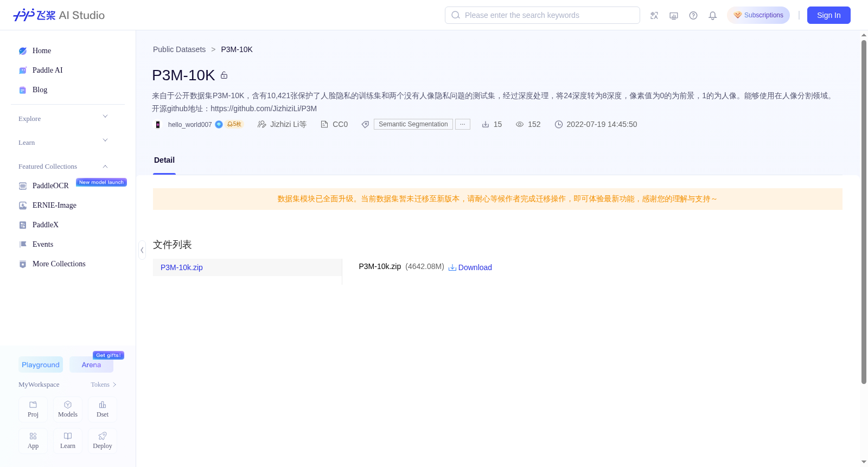Open the Events menu item
The width and height of the screenshot is (868, 467).
(x=43, y=245)
